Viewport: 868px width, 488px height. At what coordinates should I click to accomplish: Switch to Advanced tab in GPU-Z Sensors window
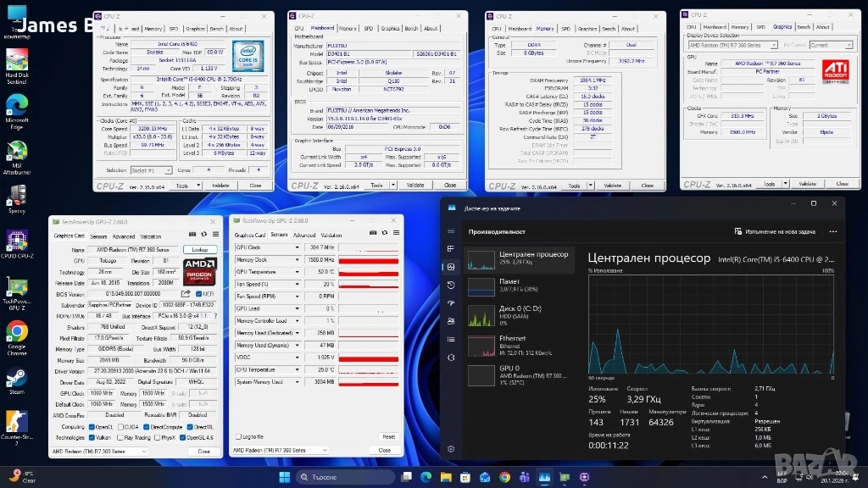point(303,235)
